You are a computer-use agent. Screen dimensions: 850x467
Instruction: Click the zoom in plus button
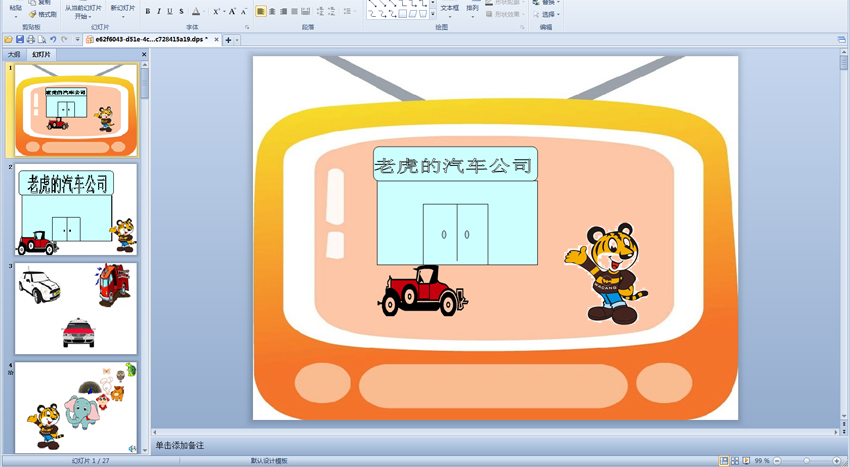tap(836, 460)
